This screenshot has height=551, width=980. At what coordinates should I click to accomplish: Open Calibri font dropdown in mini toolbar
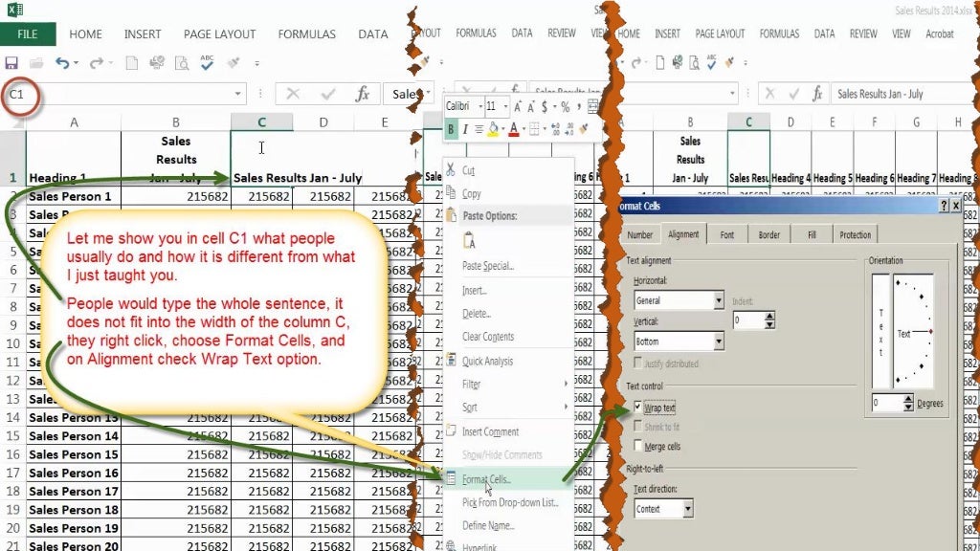(480, 107)
